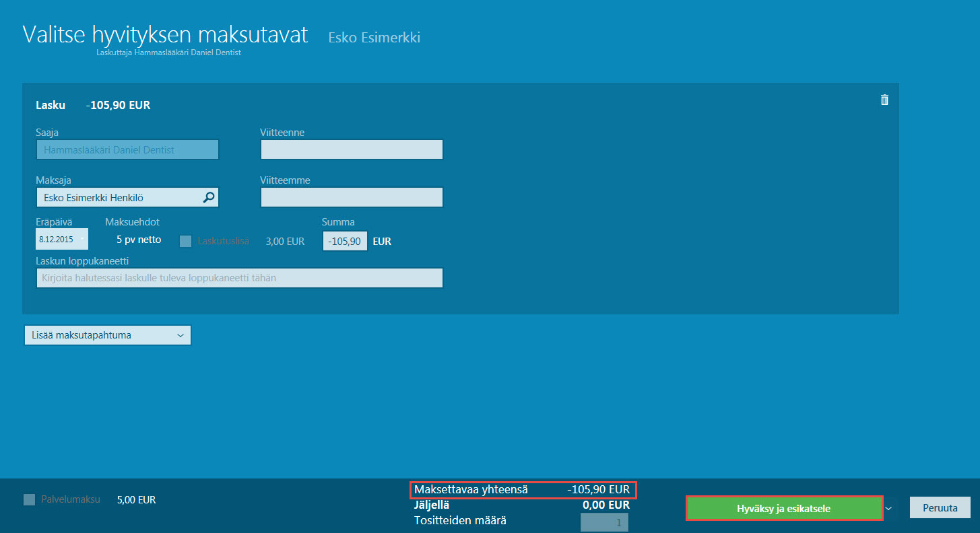
Task: Click the Tositteiden määrä number field
Action: pos(604,522)
